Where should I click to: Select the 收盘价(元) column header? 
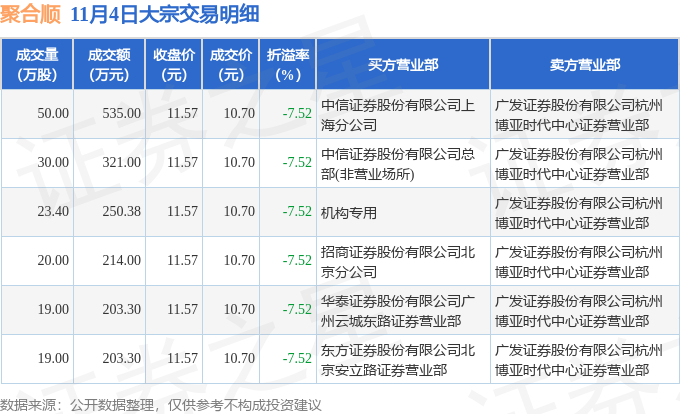point(173,65)
